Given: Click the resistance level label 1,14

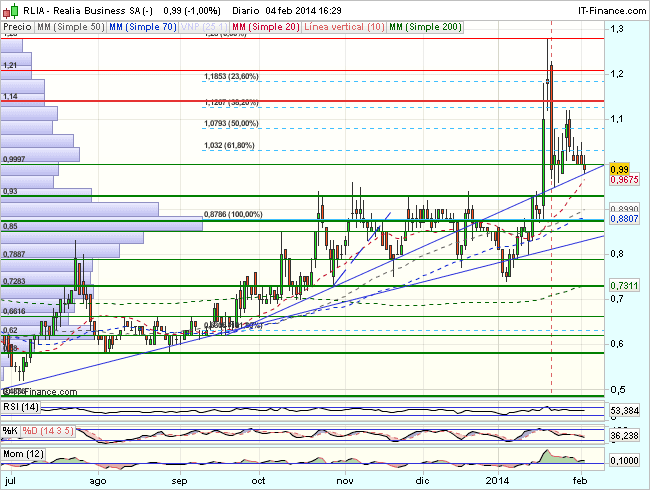Looking at the screenshot, I should pos(10,97).
